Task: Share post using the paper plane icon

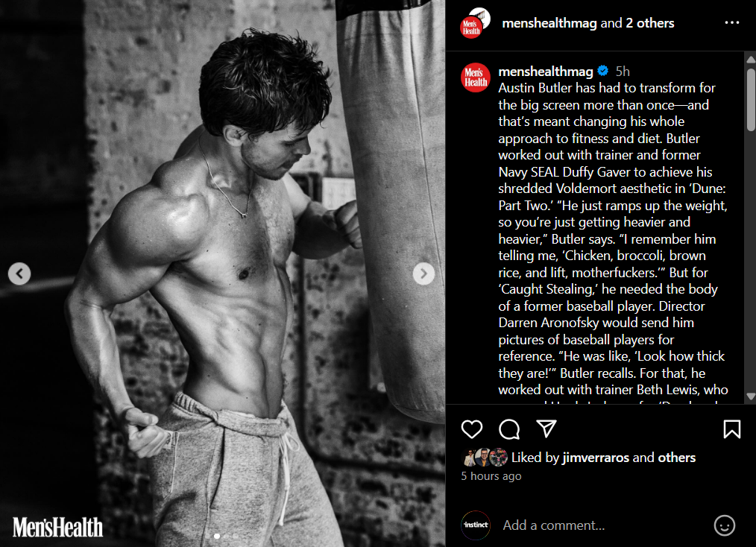Action: 546,429
